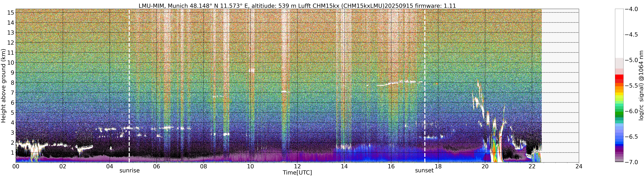Click the '08' time axis tick label
Screen dimensions: 644x176
(x=203, y=166)
